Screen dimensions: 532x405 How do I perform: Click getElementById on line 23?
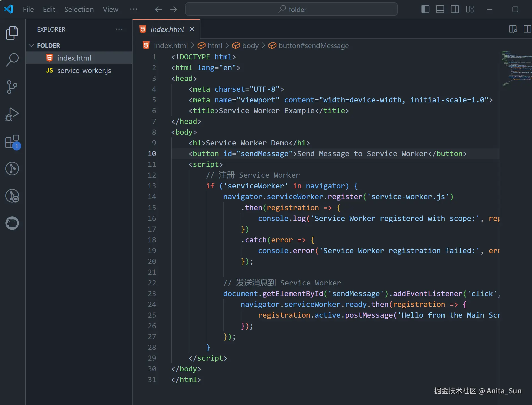[293, 294]
